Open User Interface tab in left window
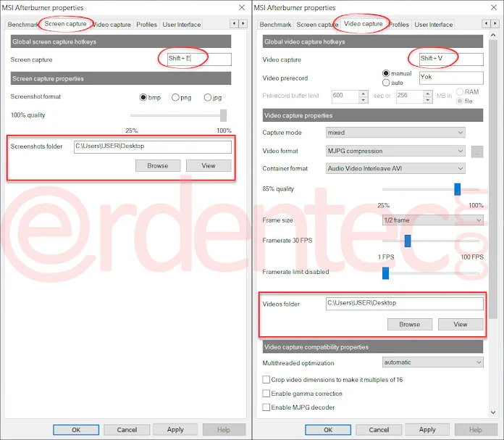 tap(182, 25)
